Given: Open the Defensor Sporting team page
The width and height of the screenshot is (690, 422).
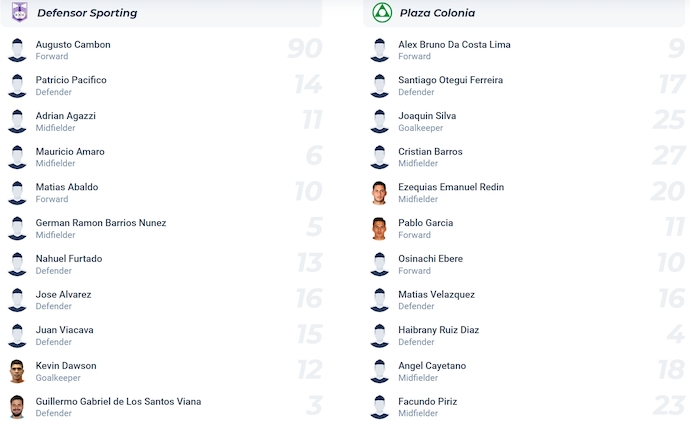Looking at the screenshot, I should [87, 13].
